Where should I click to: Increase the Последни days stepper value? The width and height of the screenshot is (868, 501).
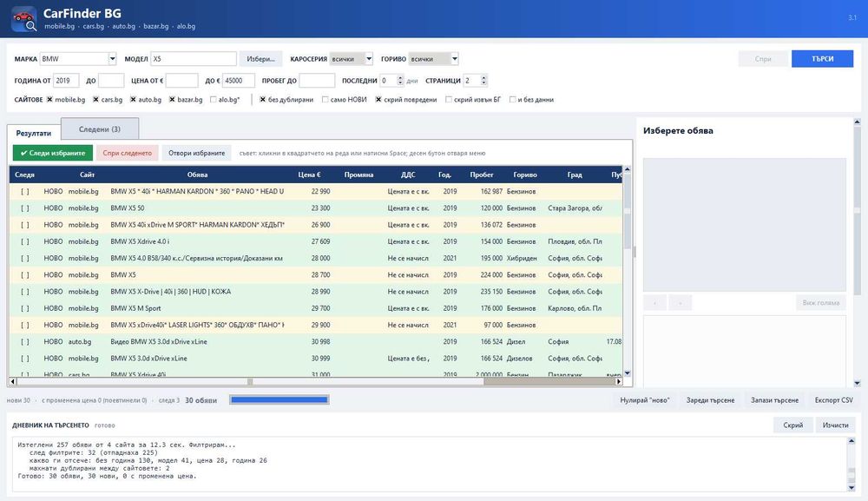point(400,77)
